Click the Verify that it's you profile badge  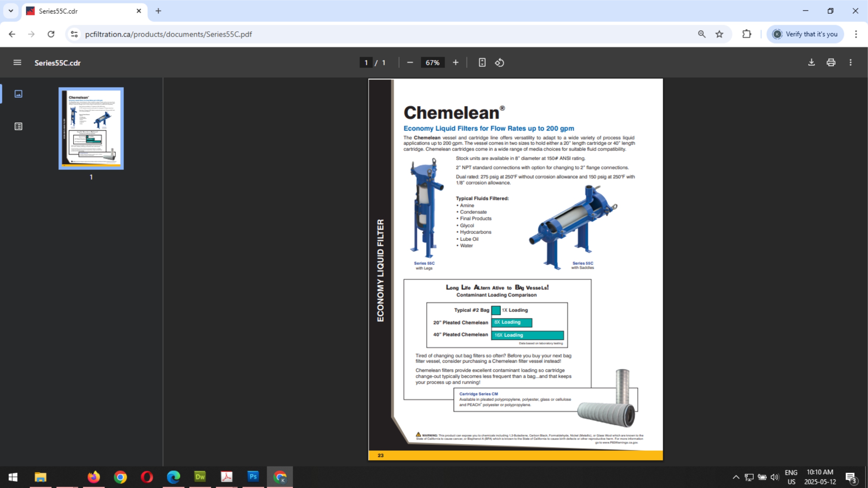click(x=805, y=34)
